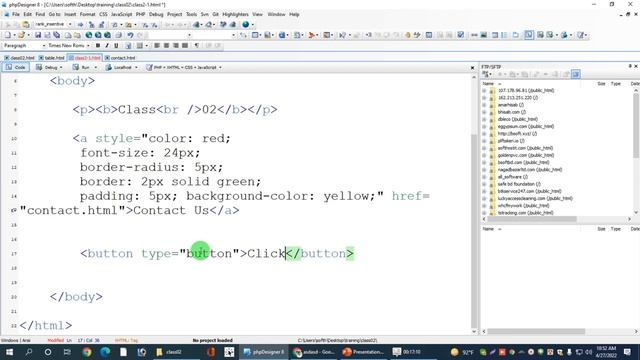The height and width of the screenshot is (360, 640).
Task: Click the first browser preview globe icon
Action: click(x=89, y=35)
